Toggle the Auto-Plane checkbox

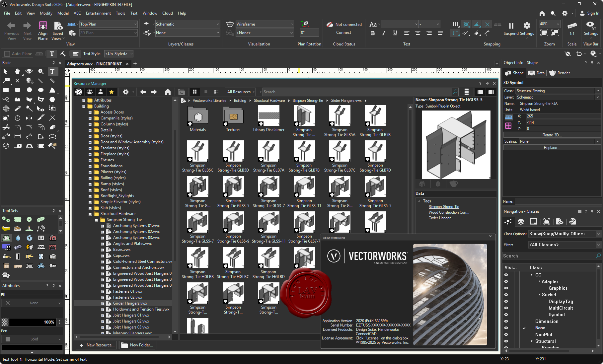(x=7, y=54)
